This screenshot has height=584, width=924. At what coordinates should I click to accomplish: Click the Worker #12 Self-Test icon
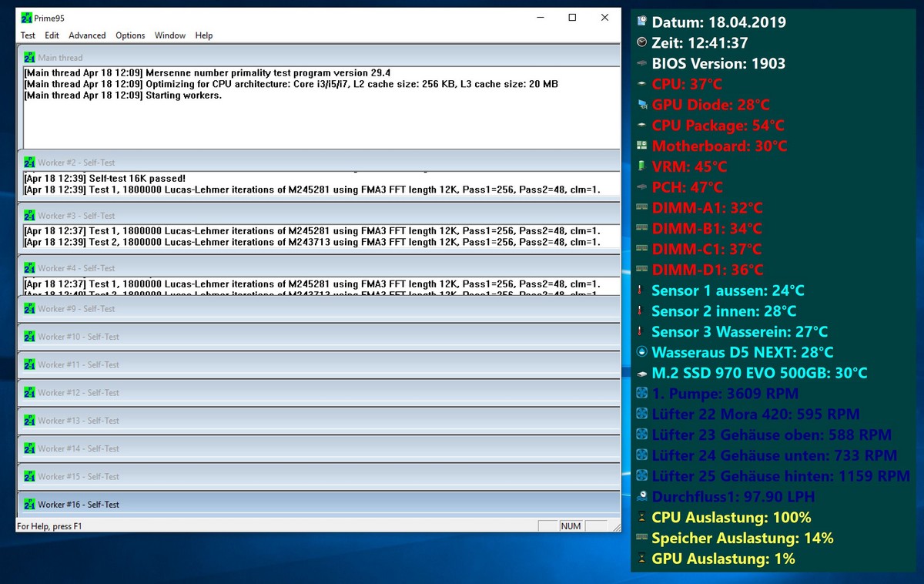(29, 392)
